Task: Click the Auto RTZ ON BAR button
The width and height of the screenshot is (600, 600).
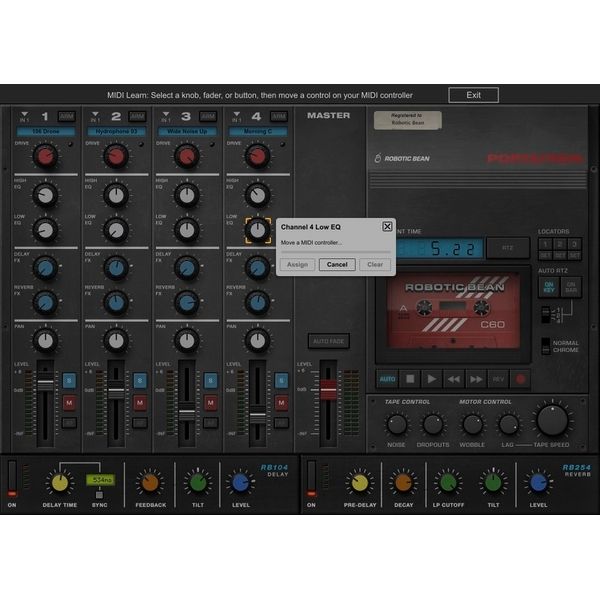Action: tap(571, 287)
